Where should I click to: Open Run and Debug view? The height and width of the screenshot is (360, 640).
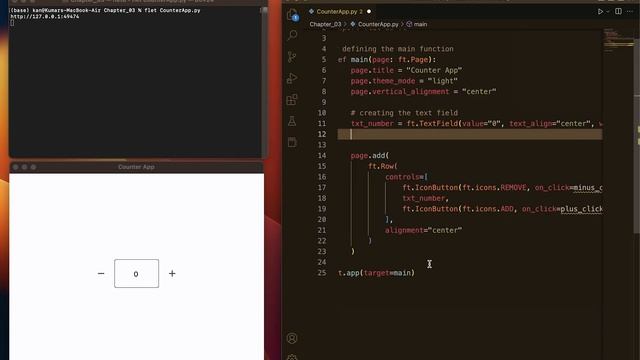(292, 78)
